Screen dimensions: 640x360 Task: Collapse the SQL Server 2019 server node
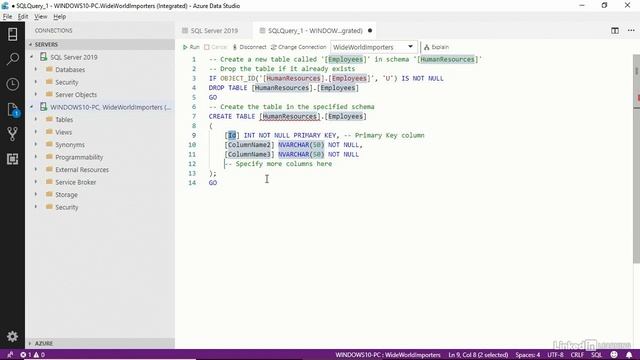click(32, 57)
